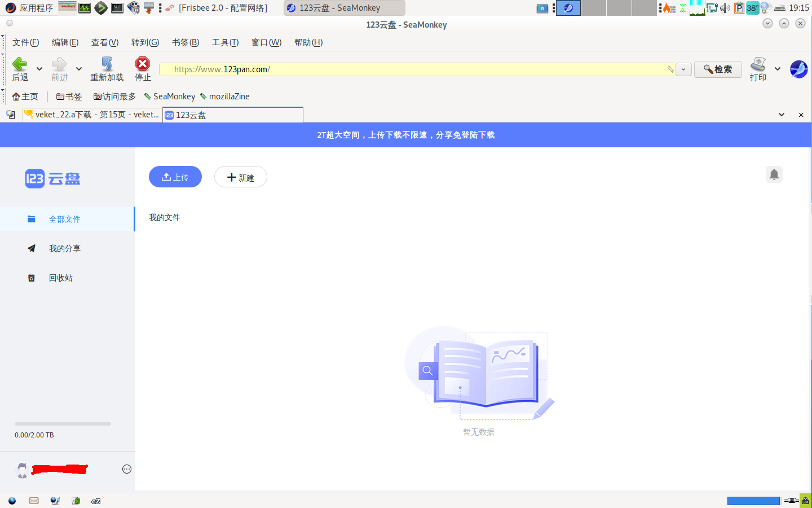Open the screenshot camera panel icon
The width and height of the screenshot is (812, 508).
tap(542, 8)
